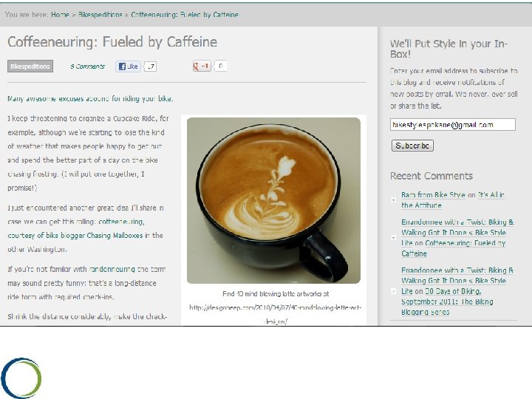Open 'Many awesome excuses abound' link
The height and width of the screenshot is (399, 532).
click(x=90, y=99)
